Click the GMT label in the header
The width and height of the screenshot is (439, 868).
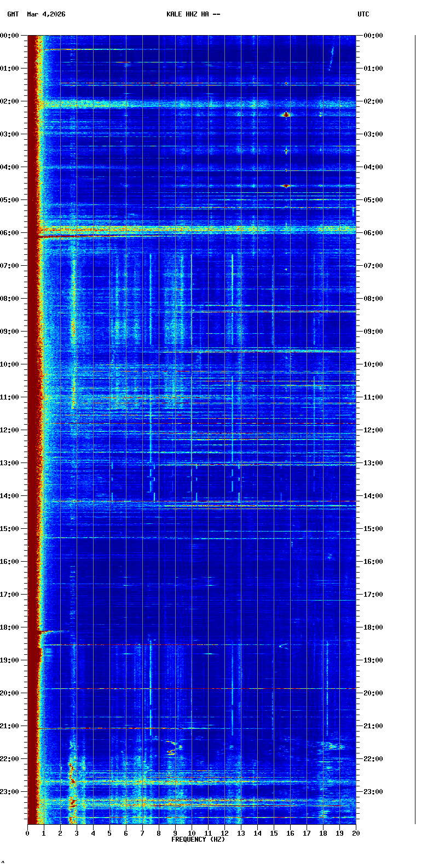coord(13,14)
